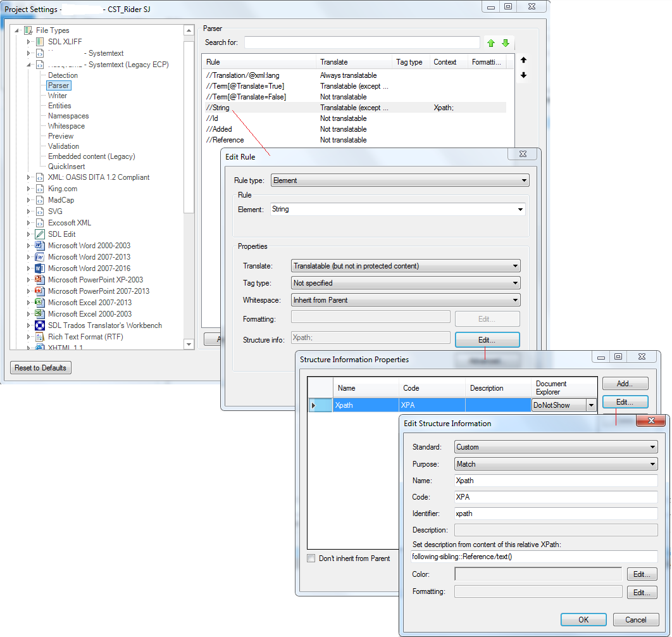
Task: Click the Color swatch field
Action: click(x=538, y=574)
